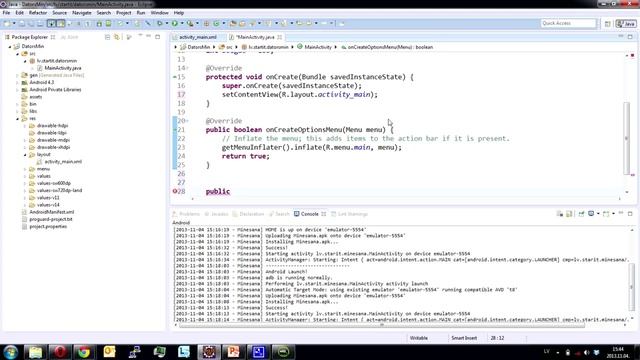The width and height of the screenshot is (640, 360).
Task: Open the File menu
Action: [x=6, y=13]
